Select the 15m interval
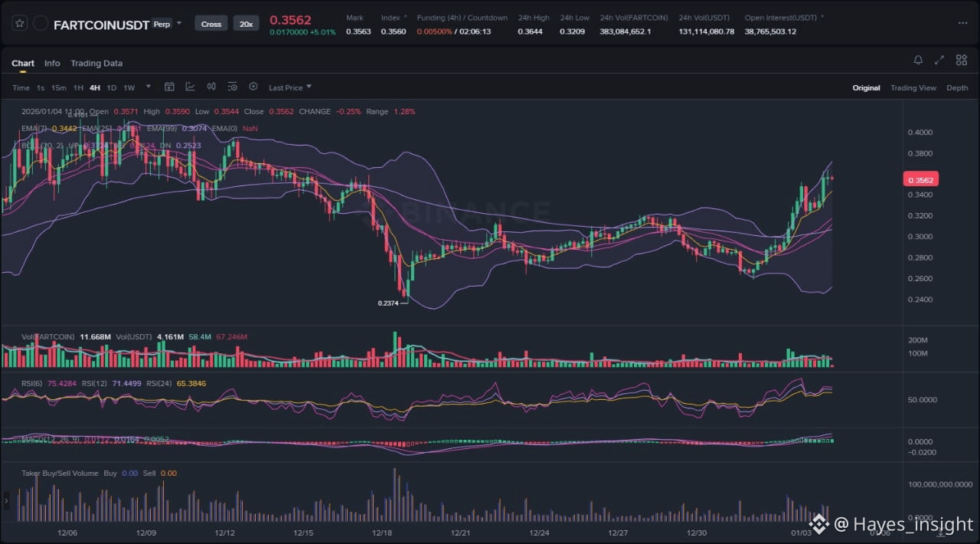This screenshot has width=980, height=544. coord(59,87)
